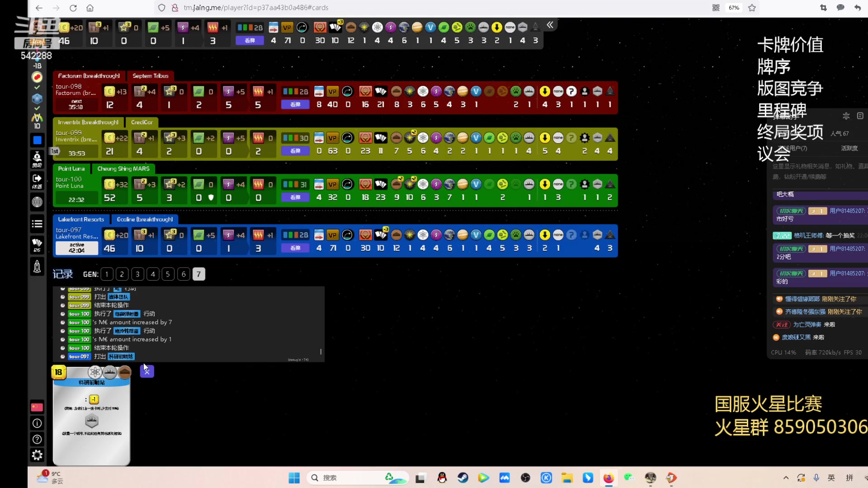Open the 赞助 sponsor icon in sidebar
The width and height of the screenshot is (868, 488).
[x=37, y=159]
